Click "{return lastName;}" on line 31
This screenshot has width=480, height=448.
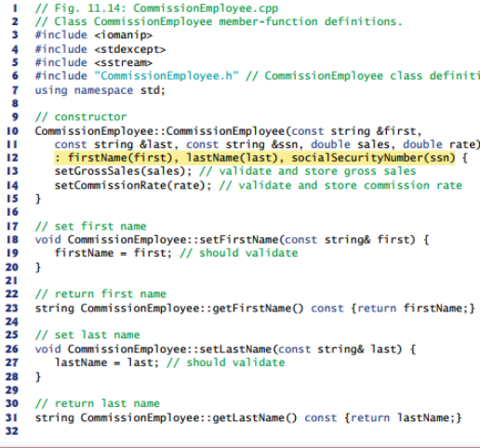coord(403,418)
